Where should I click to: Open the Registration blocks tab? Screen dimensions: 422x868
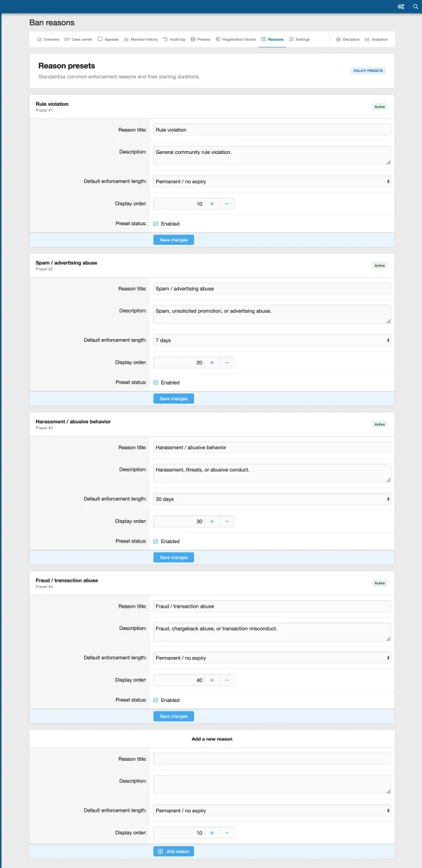[235, 39]
